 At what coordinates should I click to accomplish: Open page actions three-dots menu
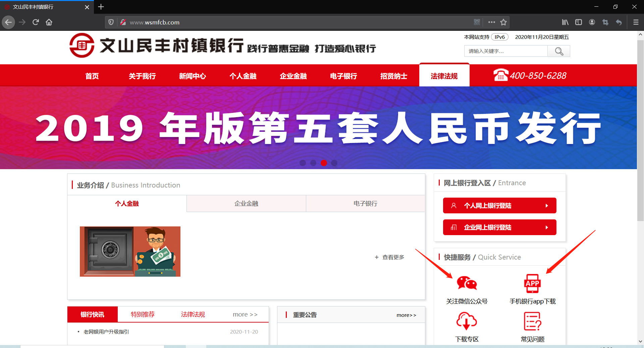492,22
